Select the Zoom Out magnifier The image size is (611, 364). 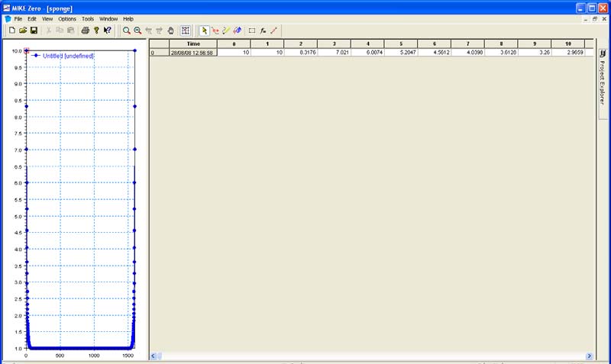tap(137, 31)
